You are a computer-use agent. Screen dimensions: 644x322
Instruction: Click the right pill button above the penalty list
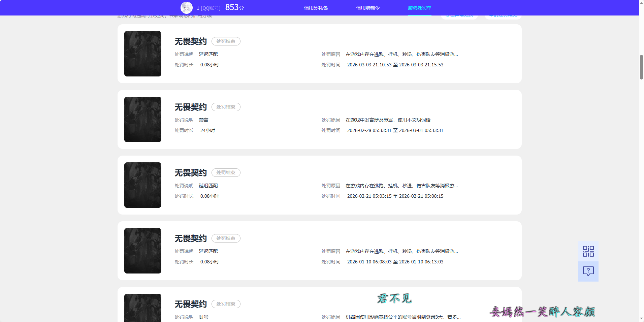point(503,15)
